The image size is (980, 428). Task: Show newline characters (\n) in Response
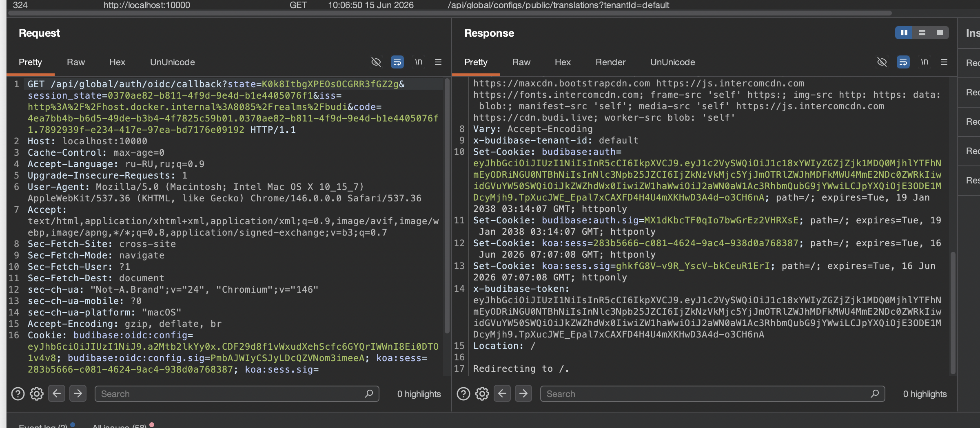click(925, 62)
